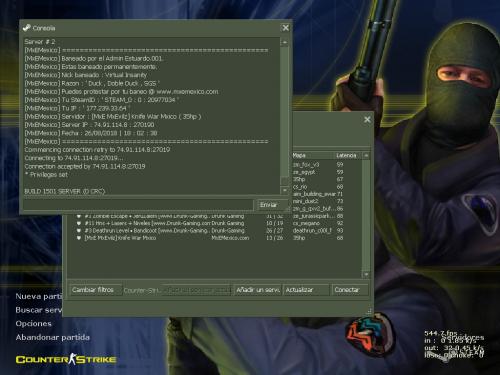Close the server browser window
Image resolution: width=500 pixels, height=375 pixels.
(x=367, y=119)
